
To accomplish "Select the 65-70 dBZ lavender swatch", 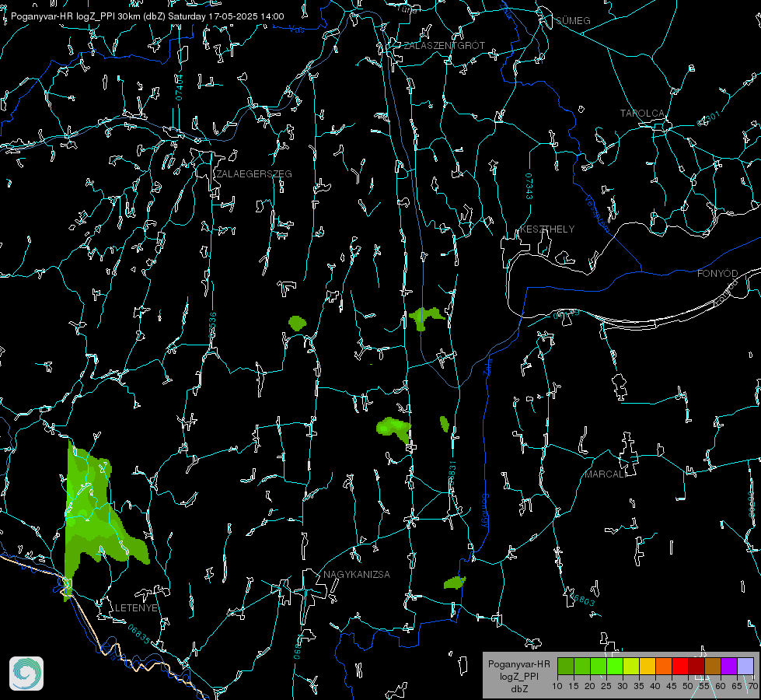I will (745, 666).
